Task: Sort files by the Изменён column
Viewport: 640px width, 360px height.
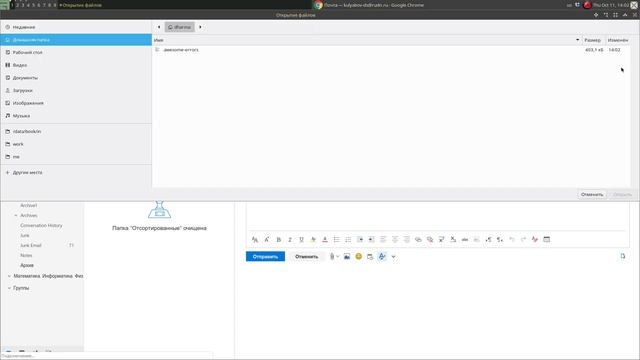Action: pos(618,40)
